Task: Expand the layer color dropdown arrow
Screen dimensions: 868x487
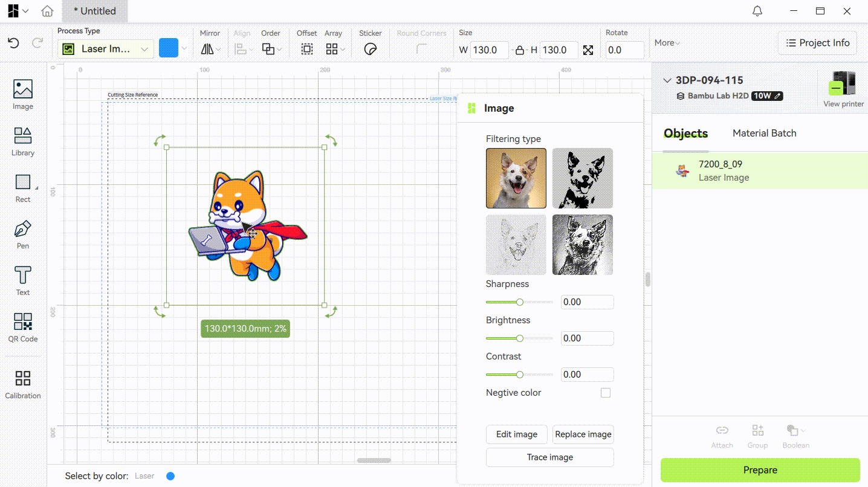Action: [x=184, y=49]
